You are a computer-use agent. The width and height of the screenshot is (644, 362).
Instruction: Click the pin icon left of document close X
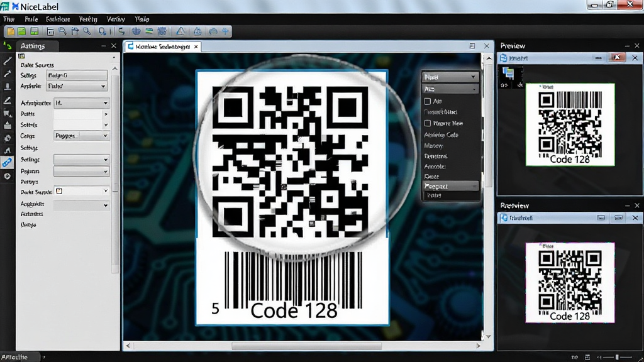pyautogui.click(x=472, y=46)
